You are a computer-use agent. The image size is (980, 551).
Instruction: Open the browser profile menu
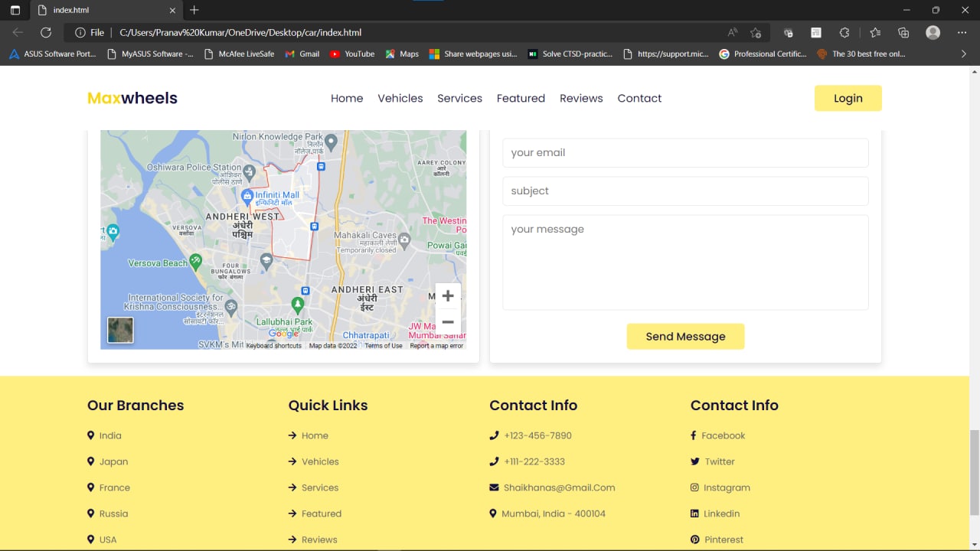(933, 32)
